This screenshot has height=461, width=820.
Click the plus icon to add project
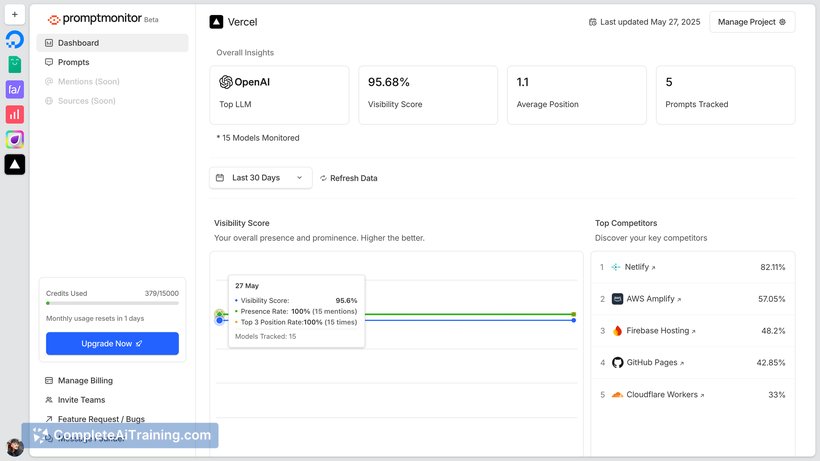(x=15, y=15)
